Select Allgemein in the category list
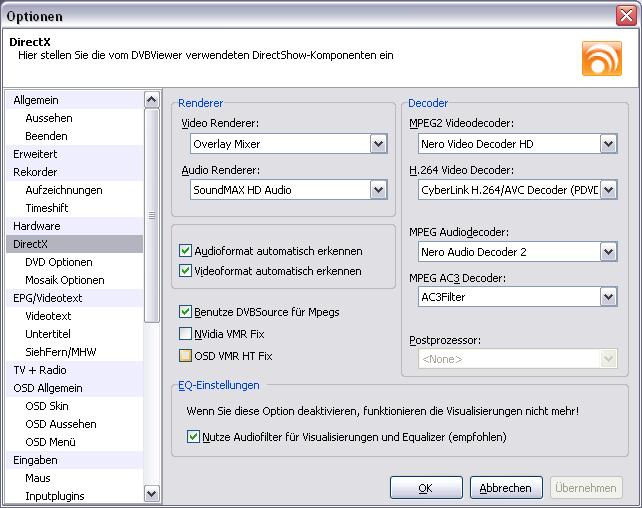 (x=75, y=100)
